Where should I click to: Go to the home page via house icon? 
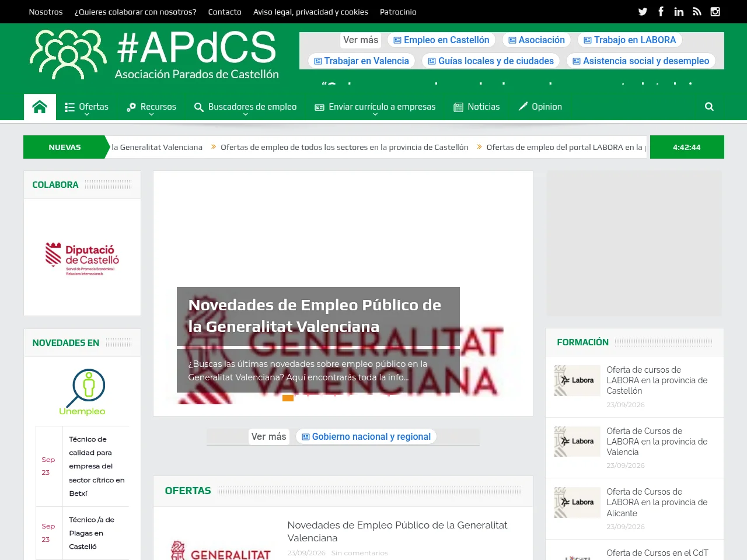pos(40,107)
